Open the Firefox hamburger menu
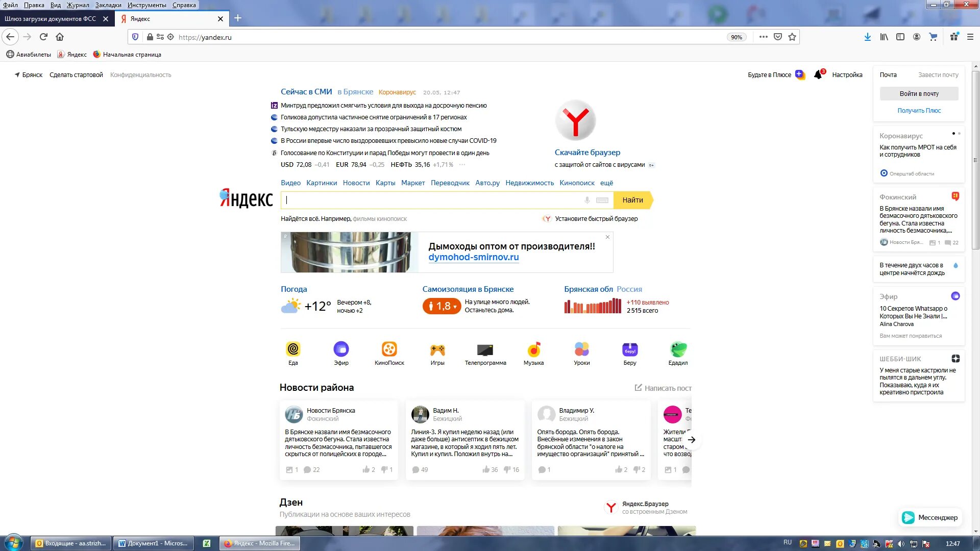Image resolution: width=980 pixels, height=551 pixels. 970,37
